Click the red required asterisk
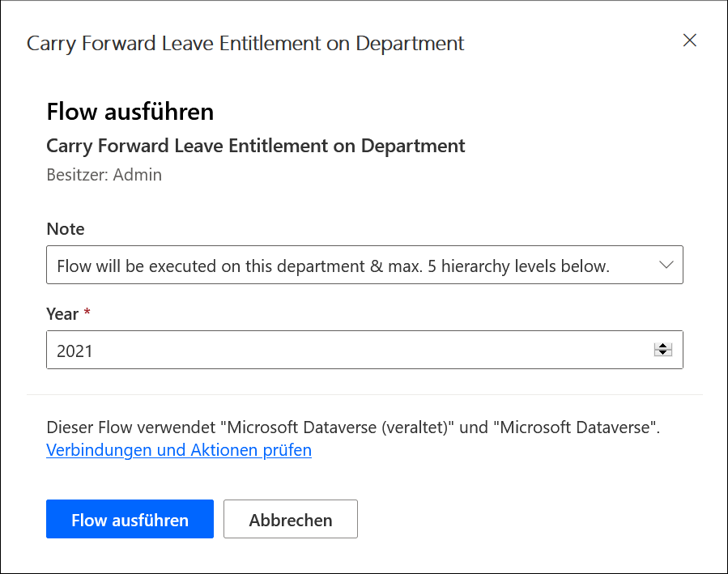Image resolution: width=728 pixels, height=574 pixels. coord(87,313)
